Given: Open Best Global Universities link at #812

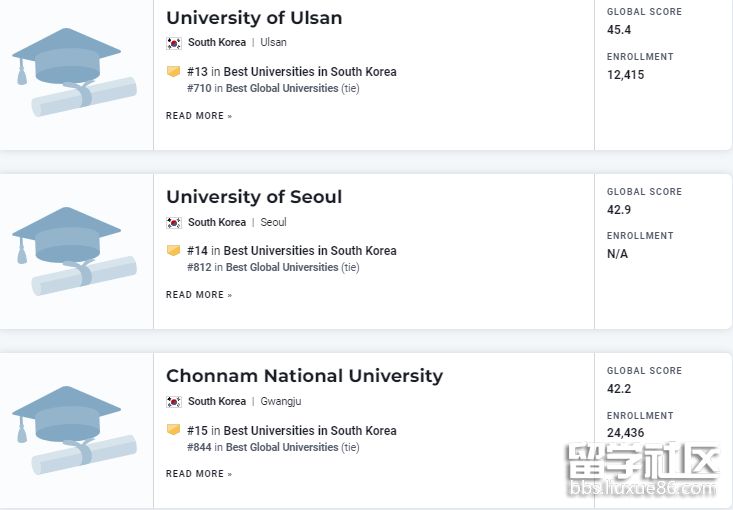Looking at the screenshot, I should point(282,267).
